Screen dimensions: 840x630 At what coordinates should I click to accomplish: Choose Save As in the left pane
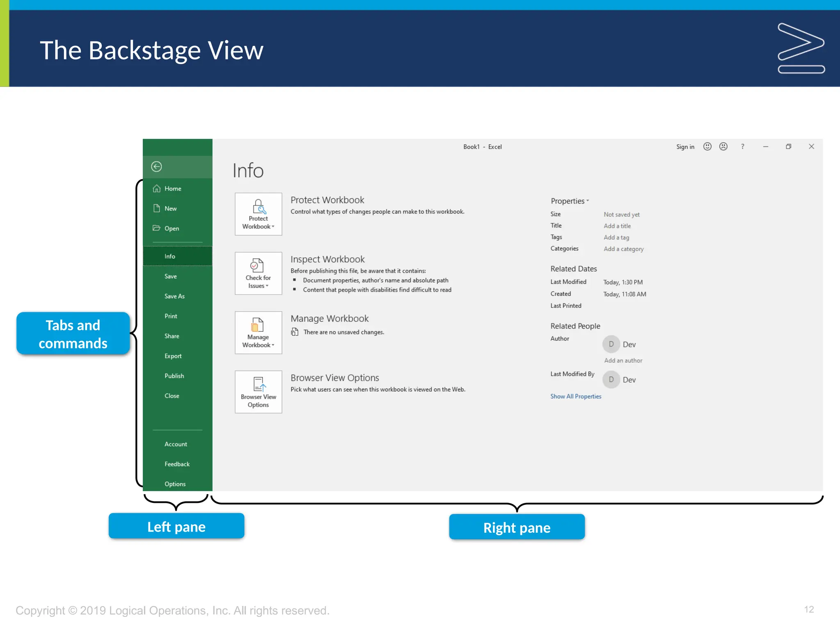click(178, 296)
